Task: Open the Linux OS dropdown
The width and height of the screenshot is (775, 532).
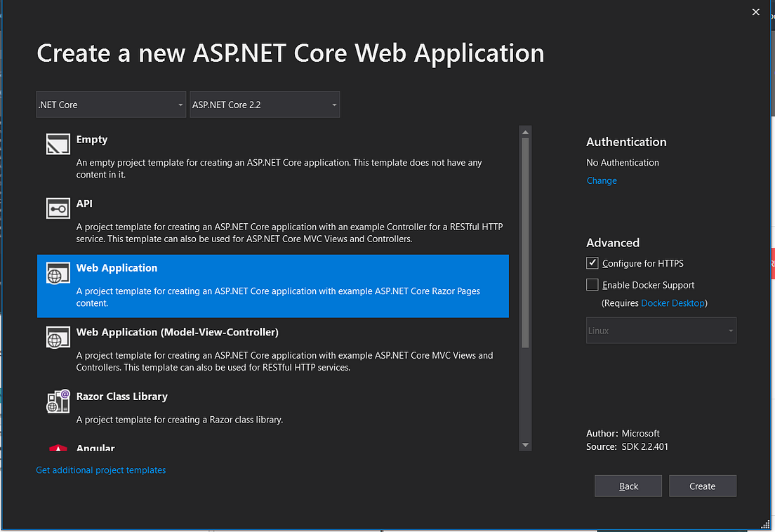Action: pos(661,330)
